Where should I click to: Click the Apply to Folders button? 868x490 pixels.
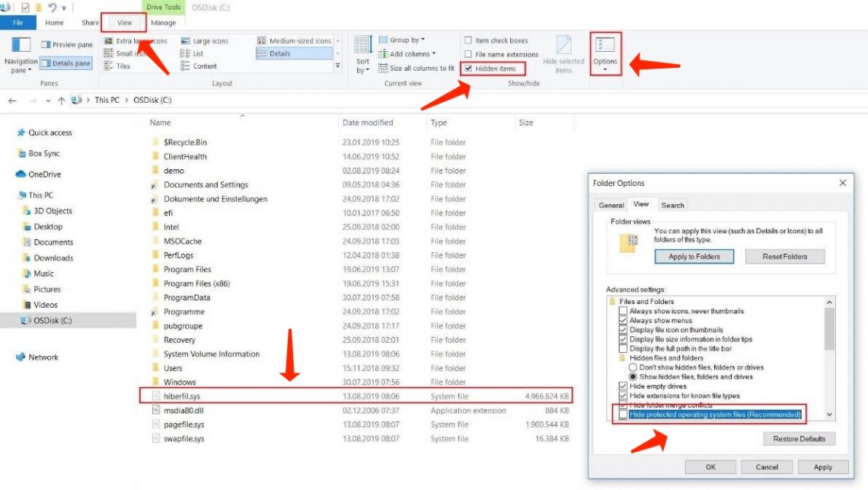(x=694, y=257)
